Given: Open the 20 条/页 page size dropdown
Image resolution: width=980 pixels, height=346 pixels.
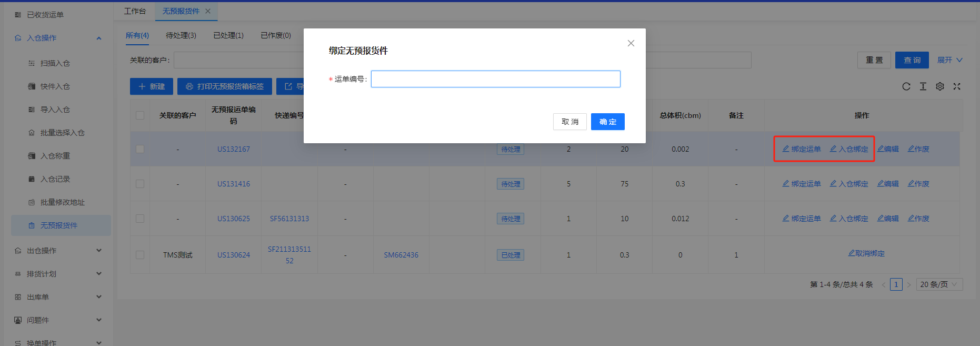Looking at the screenshot, I should tap(939, 284).
